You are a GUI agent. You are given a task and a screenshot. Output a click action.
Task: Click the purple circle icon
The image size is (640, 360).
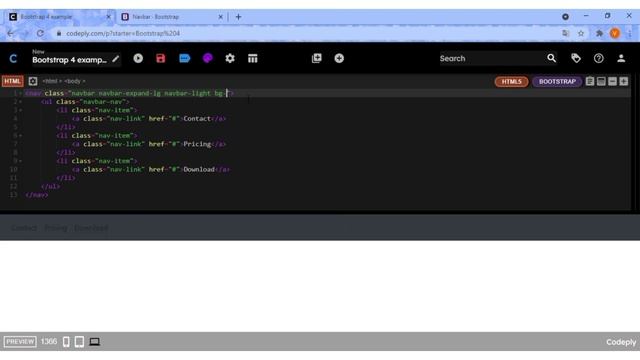point(208,58)
